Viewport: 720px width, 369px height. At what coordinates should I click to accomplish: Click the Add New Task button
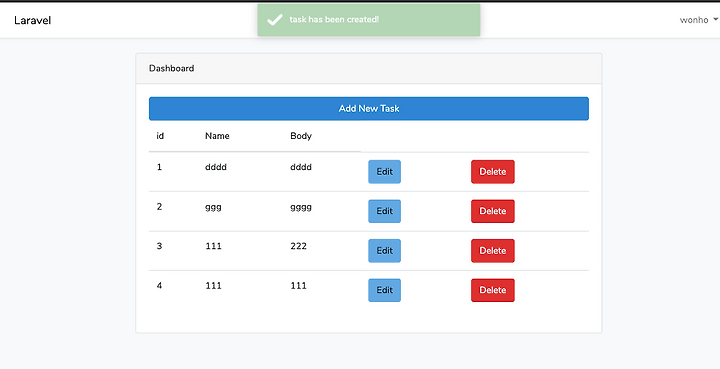[x=369, y=109]
